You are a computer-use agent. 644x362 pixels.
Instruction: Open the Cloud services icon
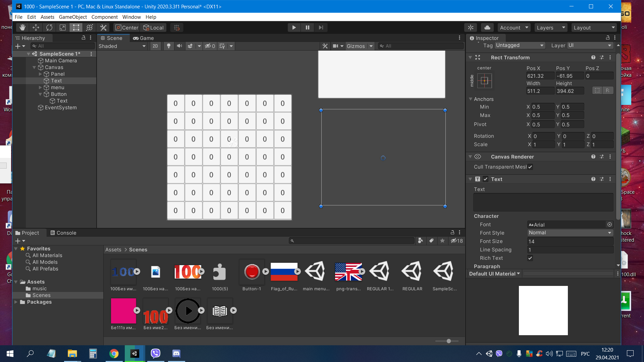click(x=487, y=27)
